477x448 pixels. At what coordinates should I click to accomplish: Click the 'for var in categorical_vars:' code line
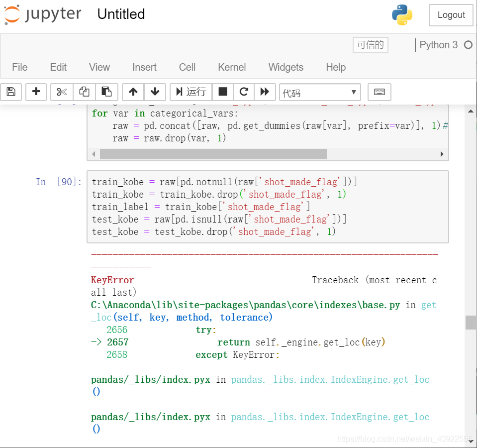pos(165,113)
